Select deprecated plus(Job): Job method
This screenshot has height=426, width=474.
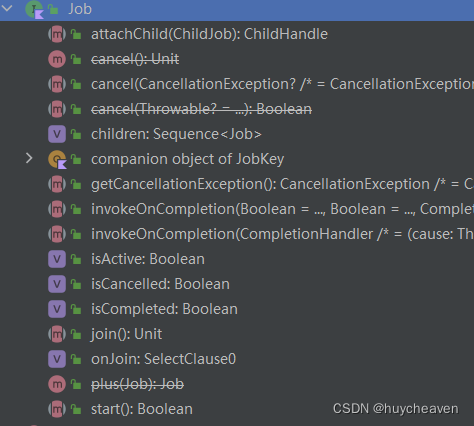(x=137, y=384)
